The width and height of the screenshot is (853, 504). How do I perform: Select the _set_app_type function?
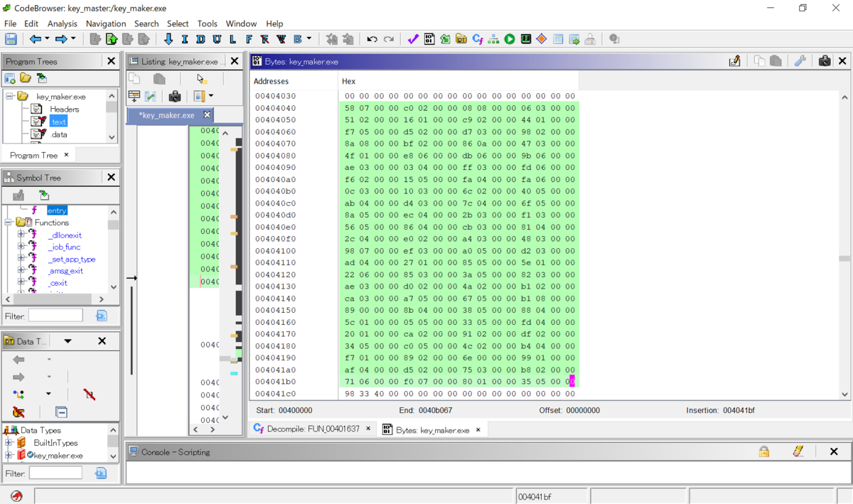[71, 259]
